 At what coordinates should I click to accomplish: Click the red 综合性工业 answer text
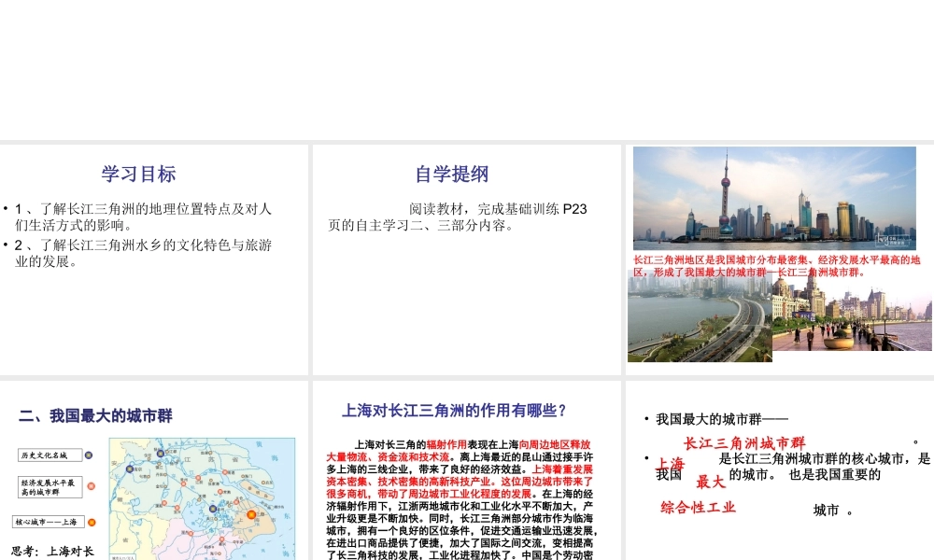pos(698,507)
